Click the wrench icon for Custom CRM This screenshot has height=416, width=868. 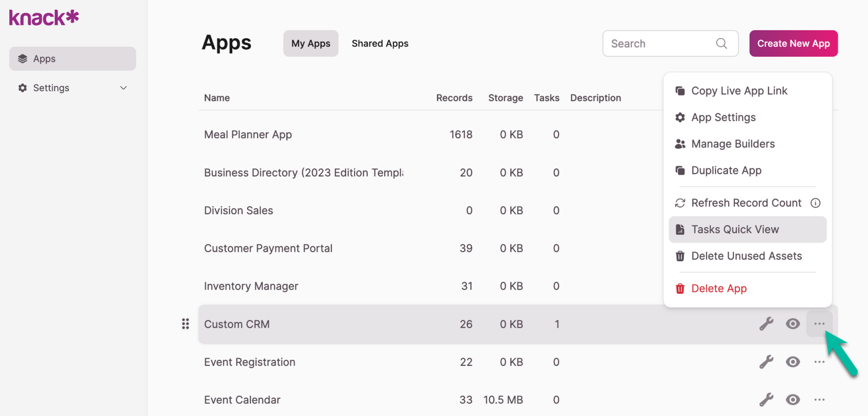click(766, 324)
